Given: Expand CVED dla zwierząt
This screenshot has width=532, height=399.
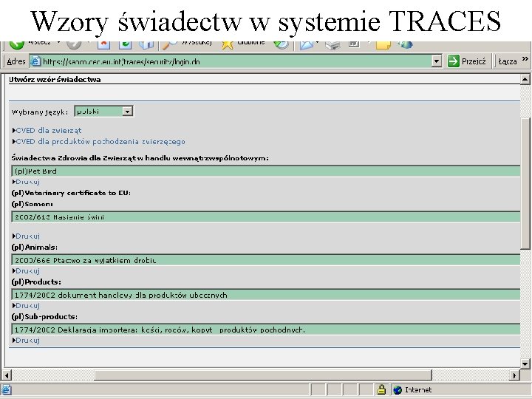Looking at the screenshot, I should tap(47, 131).
